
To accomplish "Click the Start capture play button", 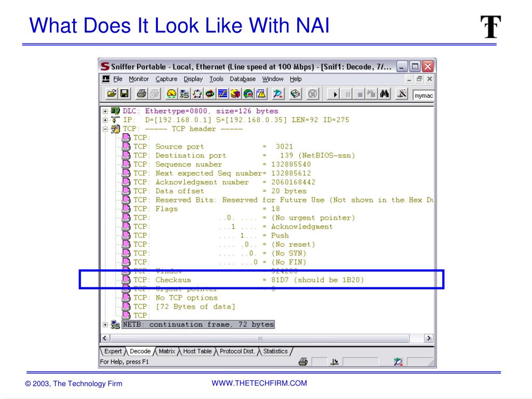I will point(335,95).
